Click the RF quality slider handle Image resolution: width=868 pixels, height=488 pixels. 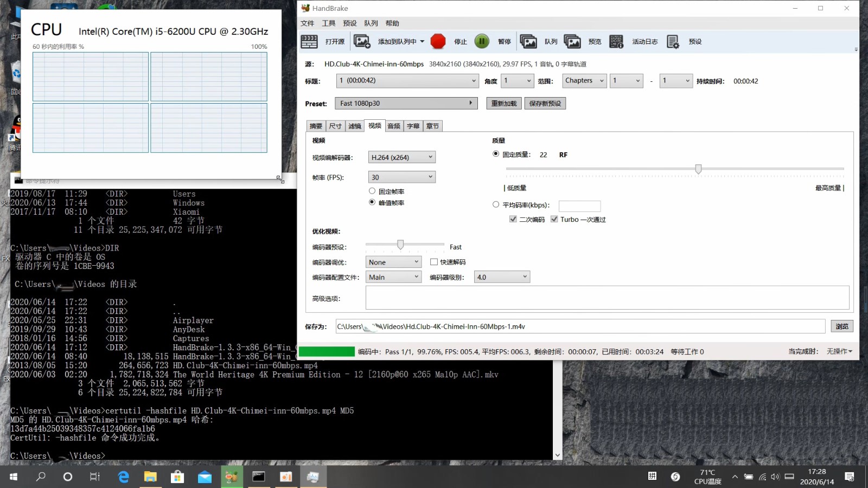pos(698,169)
